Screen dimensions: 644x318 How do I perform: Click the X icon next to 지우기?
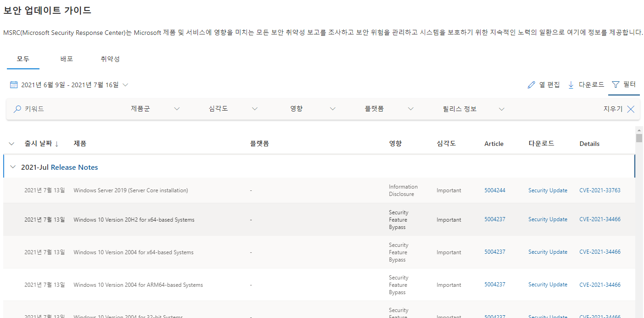point(631,109)
